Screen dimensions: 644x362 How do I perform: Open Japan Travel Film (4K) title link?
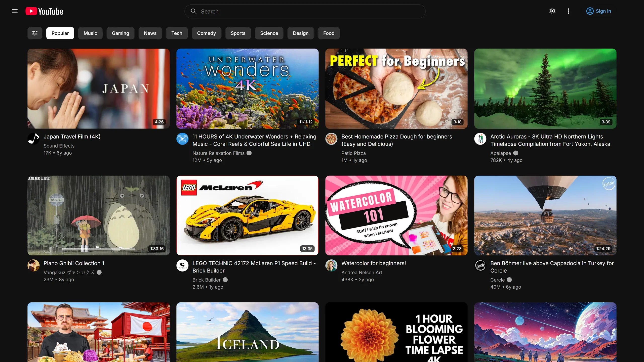72,137
